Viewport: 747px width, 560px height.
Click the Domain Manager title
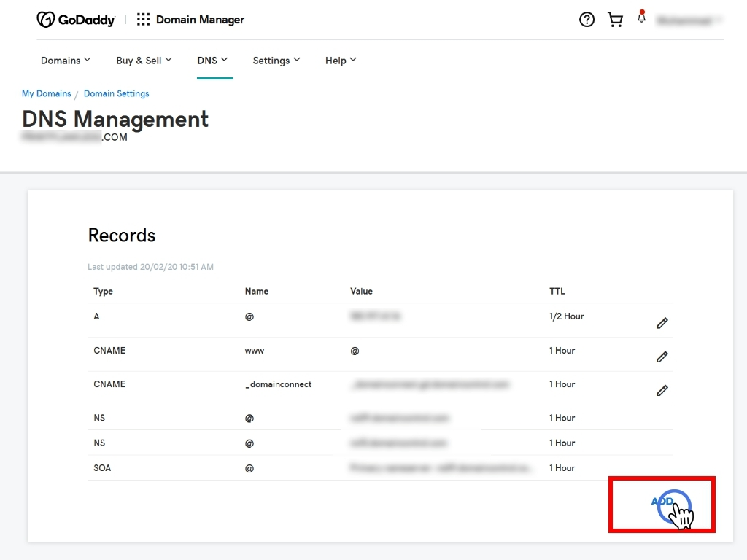[x=200, y=20]
